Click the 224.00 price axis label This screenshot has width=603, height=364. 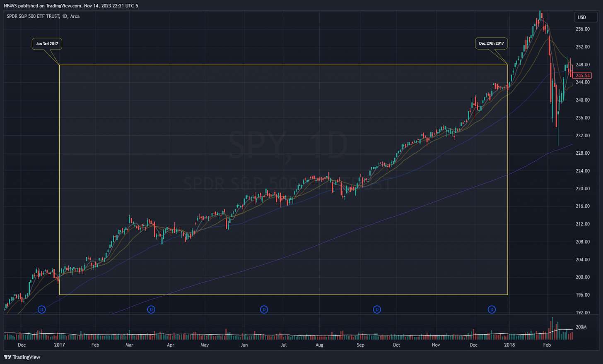click(582, 171)
